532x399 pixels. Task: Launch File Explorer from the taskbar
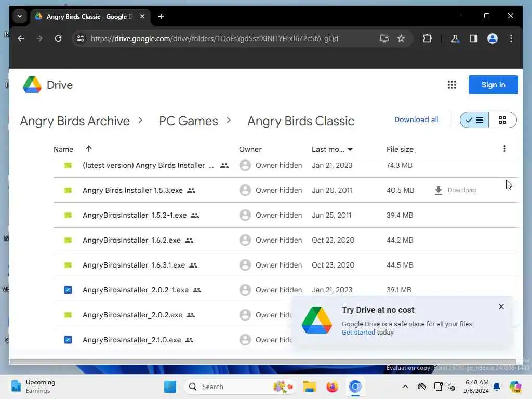[310, 387]
